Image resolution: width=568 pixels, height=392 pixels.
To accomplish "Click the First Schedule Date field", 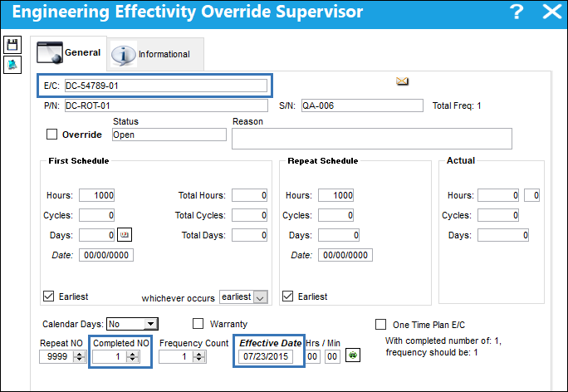I will point(106,255).
